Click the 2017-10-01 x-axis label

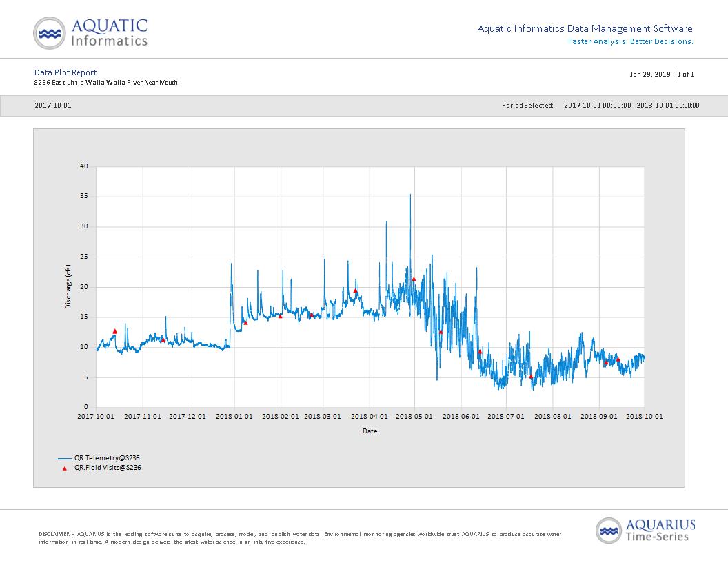click(x=96, y=416)
